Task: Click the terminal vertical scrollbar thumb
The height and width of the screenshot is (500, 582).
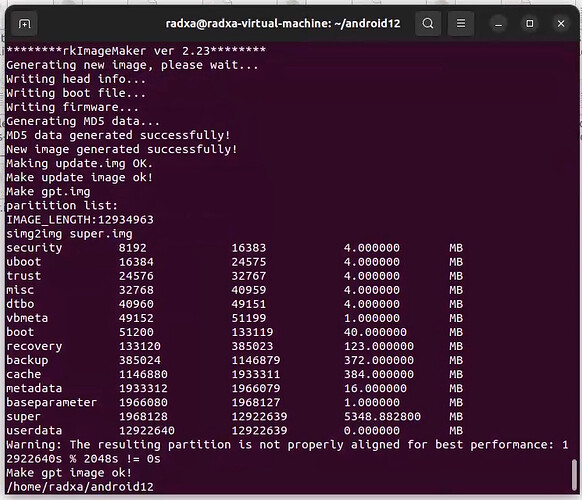Action: 574,475
